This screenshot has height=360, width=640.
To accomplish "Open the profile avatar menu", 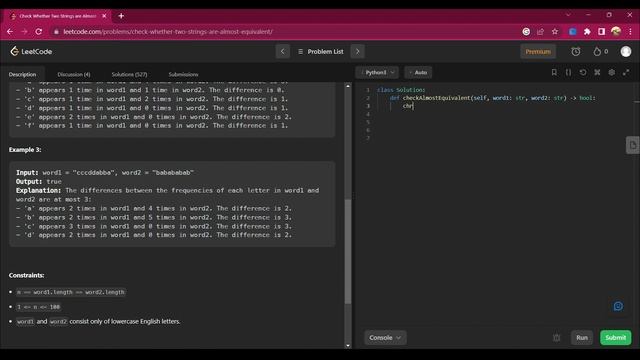I will [626, 51].
